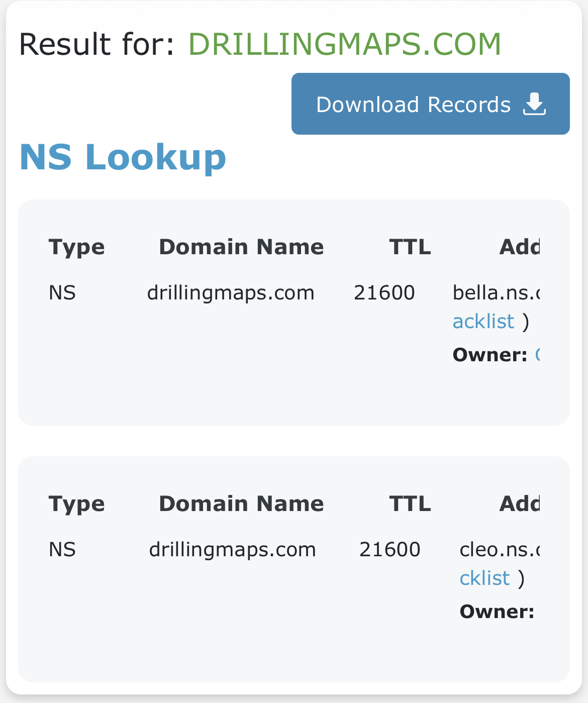Click the 21600 TTL value for cleo
The image size is (588, 703).
pos(389,549)
